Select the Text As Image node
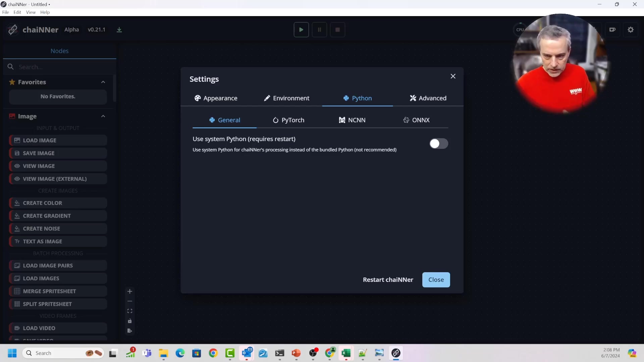Image resolution: width=644 pixels, height=362 pixels. coord(58,241)
